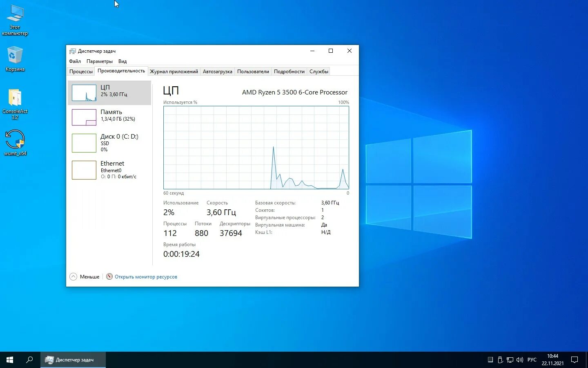The image size is (588, 368).
Task: Click the Используется % graph label
Action: (180, 102)
